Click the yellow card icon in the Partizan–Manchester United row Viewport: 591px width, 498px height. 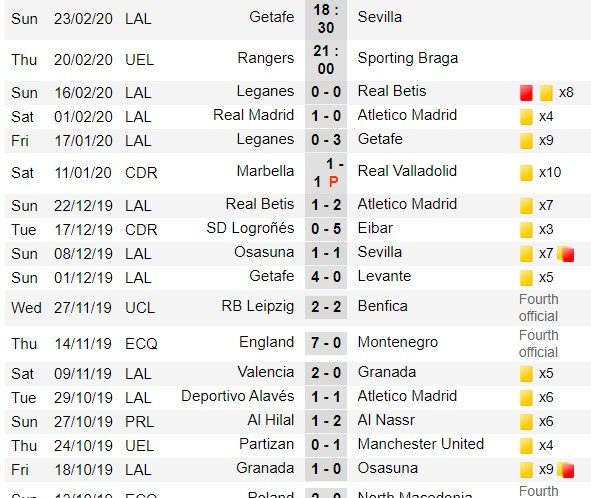pyautogui.click(x=526, y=446)
